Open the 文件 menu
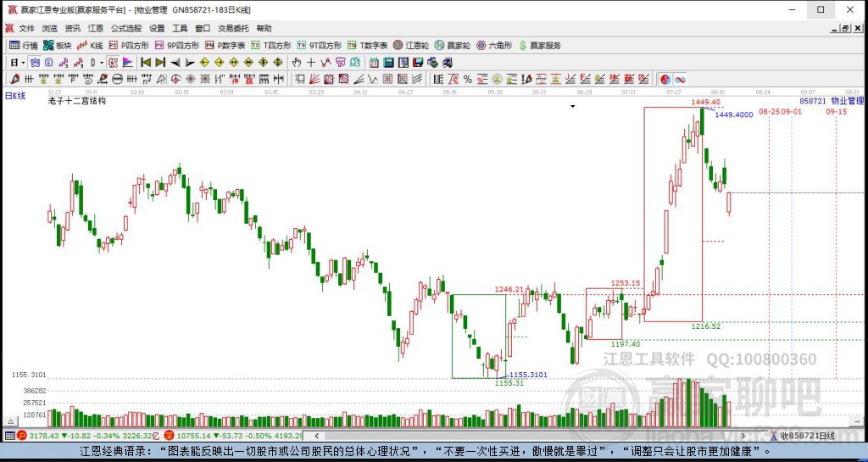868x462 pixels. pyautogui.click(x=26, y=29)
